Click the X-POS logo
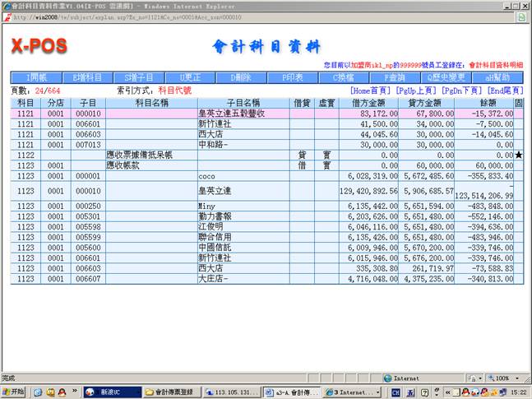The width and height of the screenshot is (532, 399). coord(39,47)
